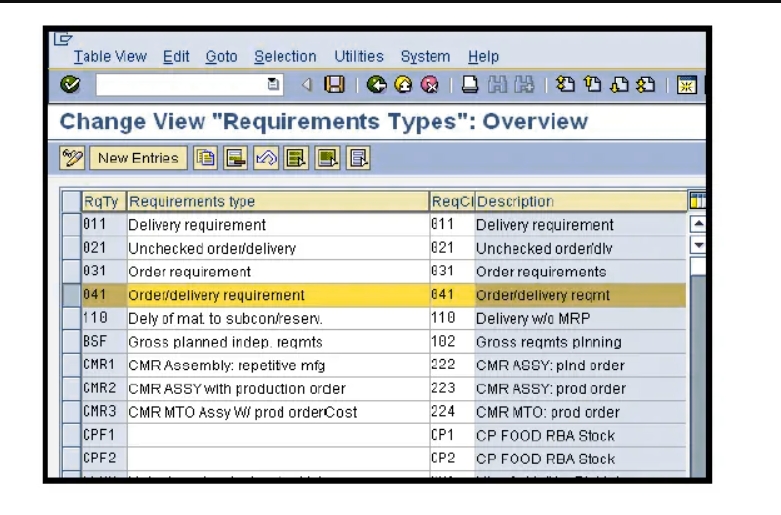
Task: Open the Utilities menu
Action: click(359, 56)
